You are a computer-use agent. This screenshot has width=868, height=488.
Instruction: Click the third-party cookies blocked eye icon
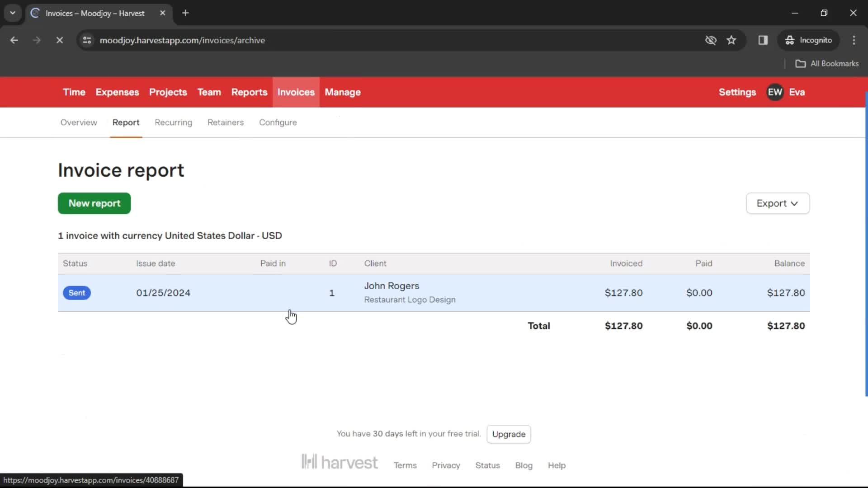[711, 40]
